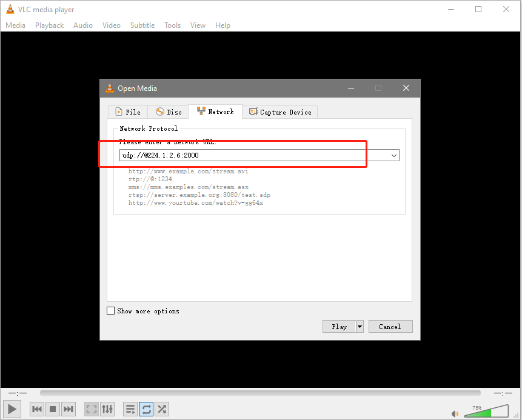This screenshot has width=522, height=420.
Task: Close the Open Media dialog
Action: point(406,88)
